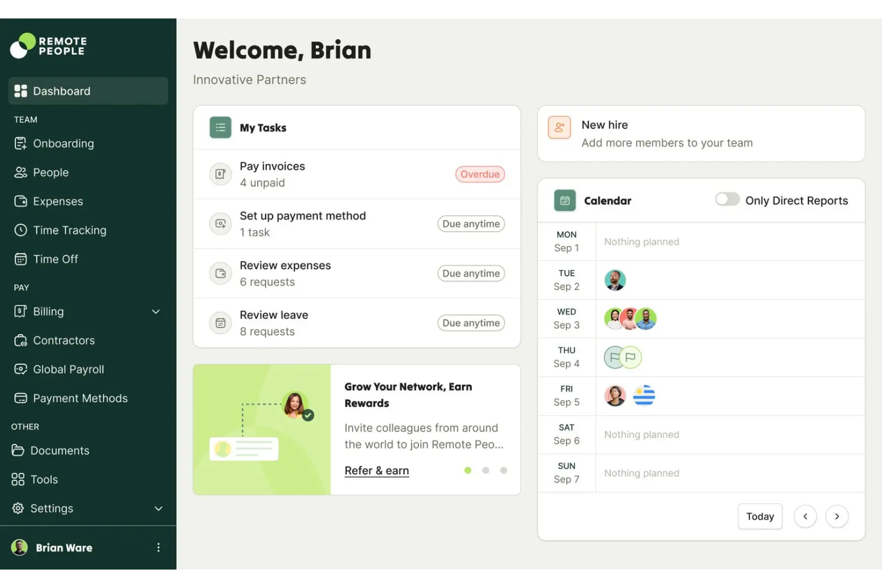The height and width of the screenshot is (588, 882).
Task: Expand the Settings menu
Action: pos(159,508)
